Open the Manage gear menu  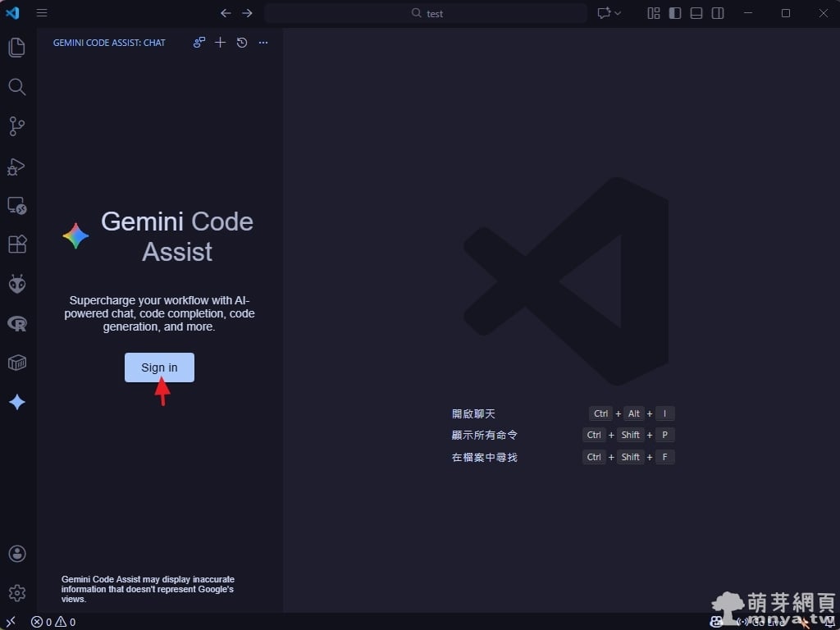(x=16, y=592)
